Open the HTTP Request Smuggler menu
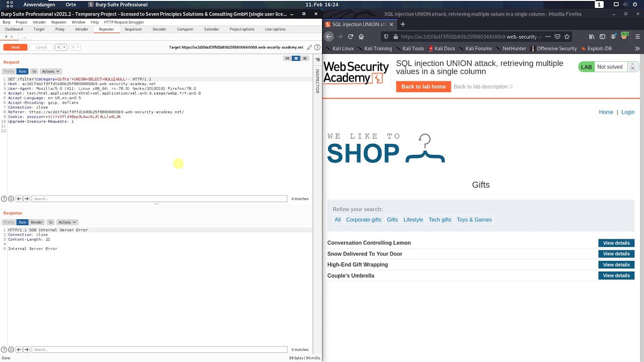The width and height of the screenshot is (644, 362). [124, 22]
